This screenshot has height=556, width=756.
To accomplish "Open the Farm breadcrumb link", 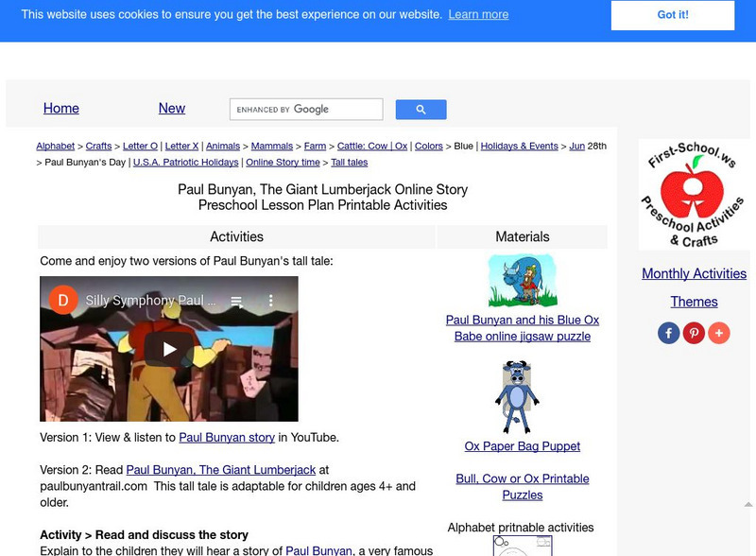I will [315, 147].
